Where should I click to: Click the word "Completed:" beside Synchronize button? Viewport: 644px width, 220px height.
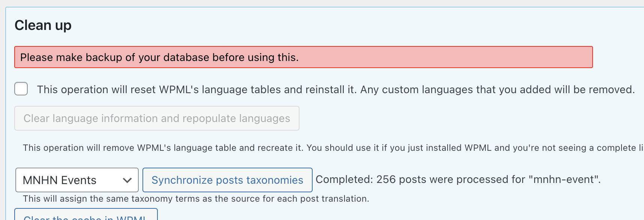click(344, 180)
